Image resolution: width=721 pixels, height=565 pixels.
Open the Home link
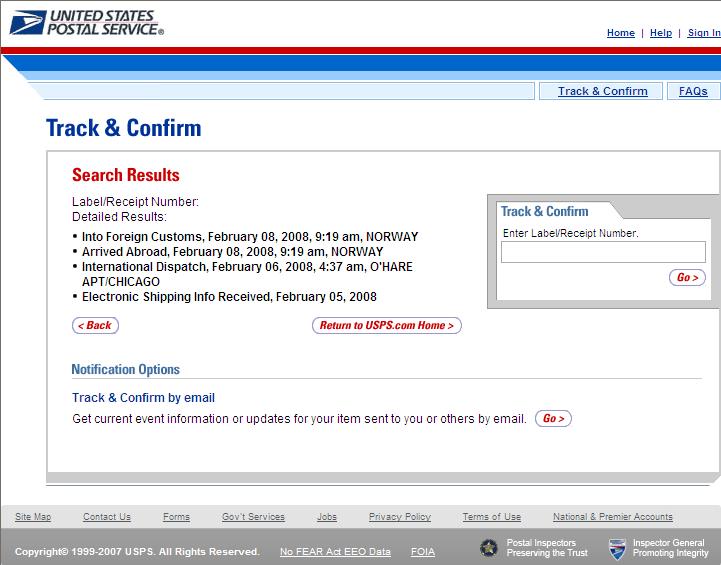pyautogui.click(x=620, y=33)
